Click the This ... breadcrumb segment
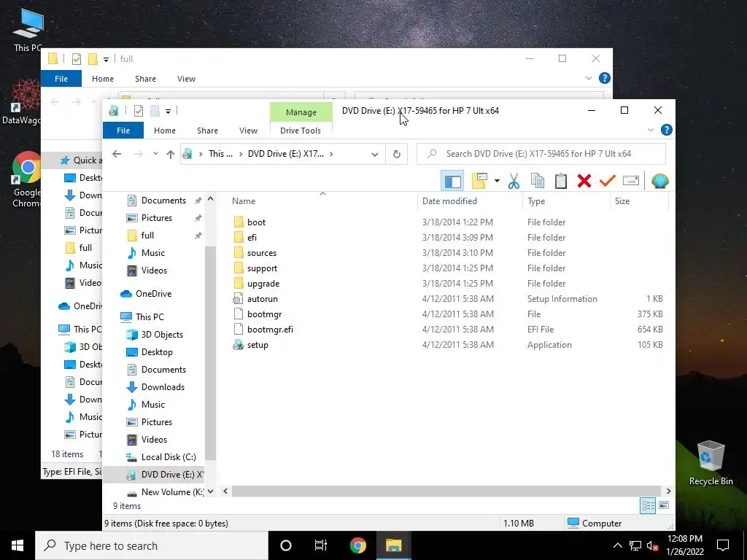 click(x=220, y=154)
